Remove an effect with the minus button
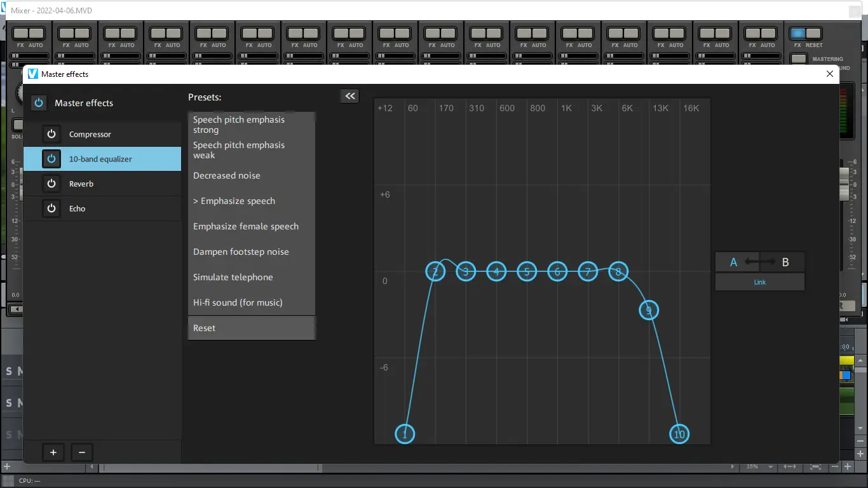The image size is (868, 488). click(82, 452)
